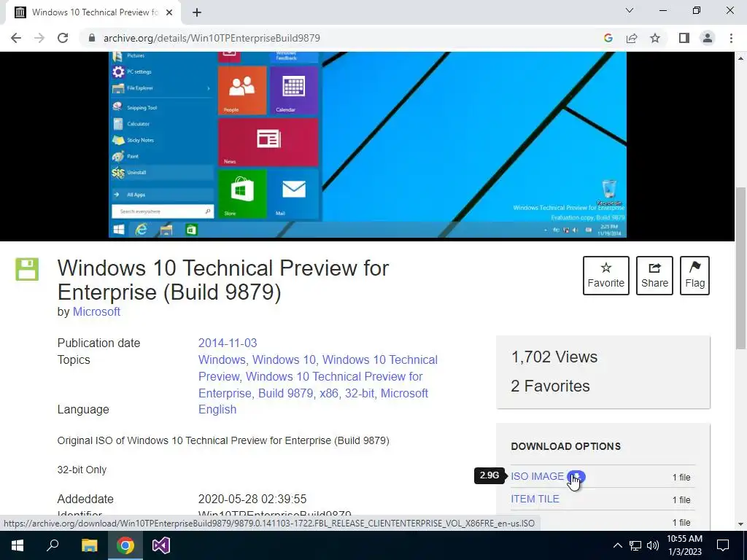Click the Windows 10 screenshot preview image
This screenshot has width=747, height=560.
click(x=368, y=145)
